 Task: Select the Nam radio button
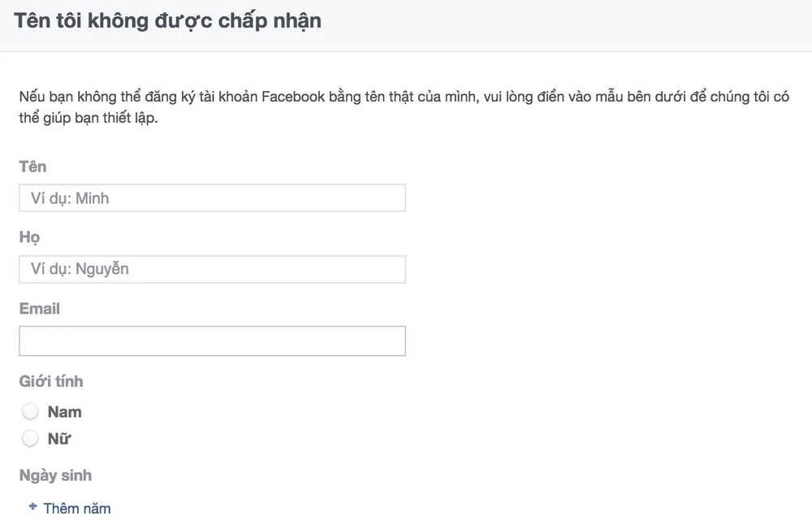pyautogui.click(x=30, y=412)
